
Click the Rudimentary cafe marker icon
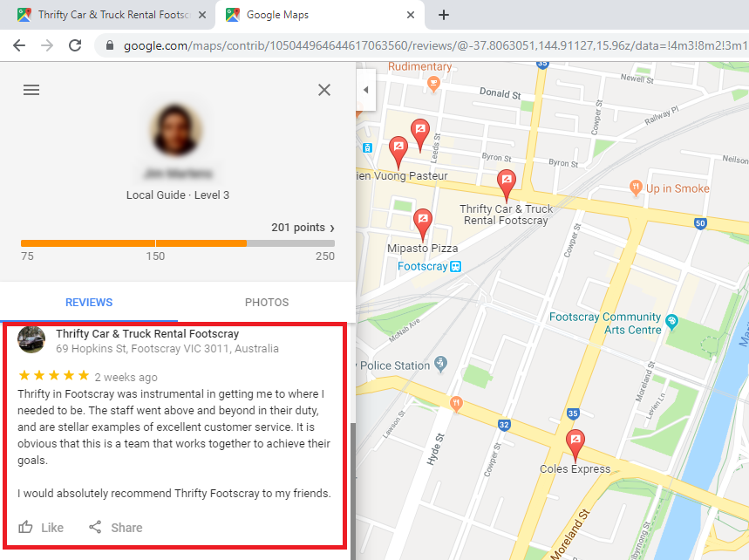click(x=433, y=84)
